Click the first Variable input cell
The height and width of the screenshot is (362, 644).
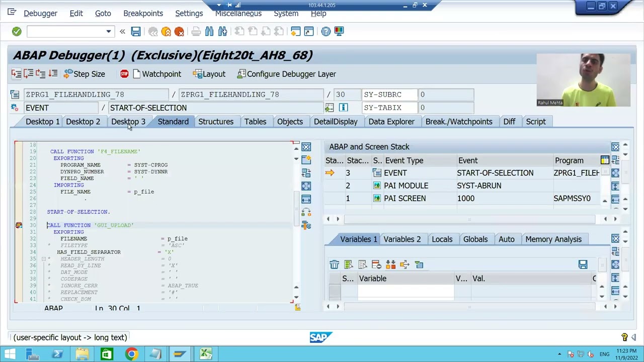[x=406, y=291]
